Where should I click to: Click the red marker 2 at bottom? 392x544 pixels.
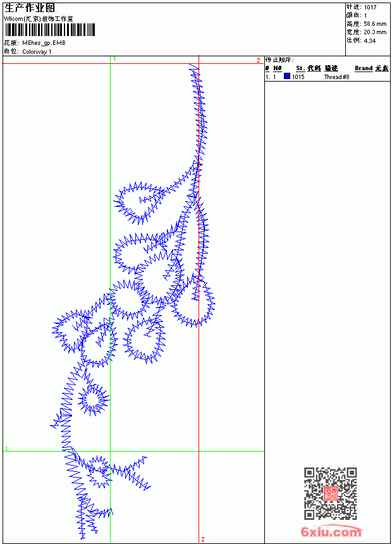pyautogui.click(x=203, y=539)
